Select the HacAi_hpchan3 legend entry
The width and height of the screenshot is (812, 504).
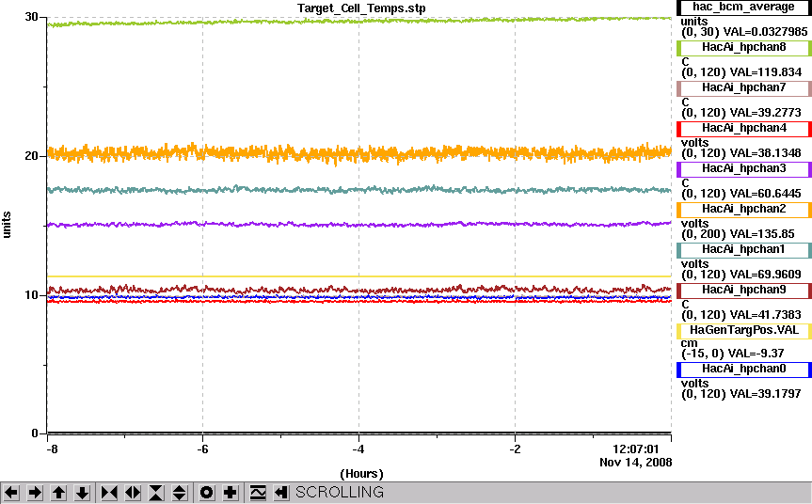click(743, 168)
